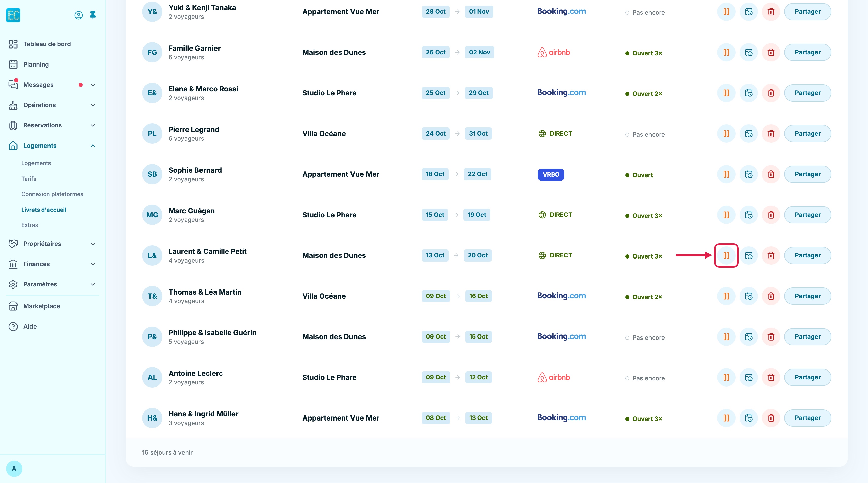Click the user avatar 'A' at sidebar bottom
Image resolution: width=868 pixels, height=483 pixels.
tap(14, 469)
